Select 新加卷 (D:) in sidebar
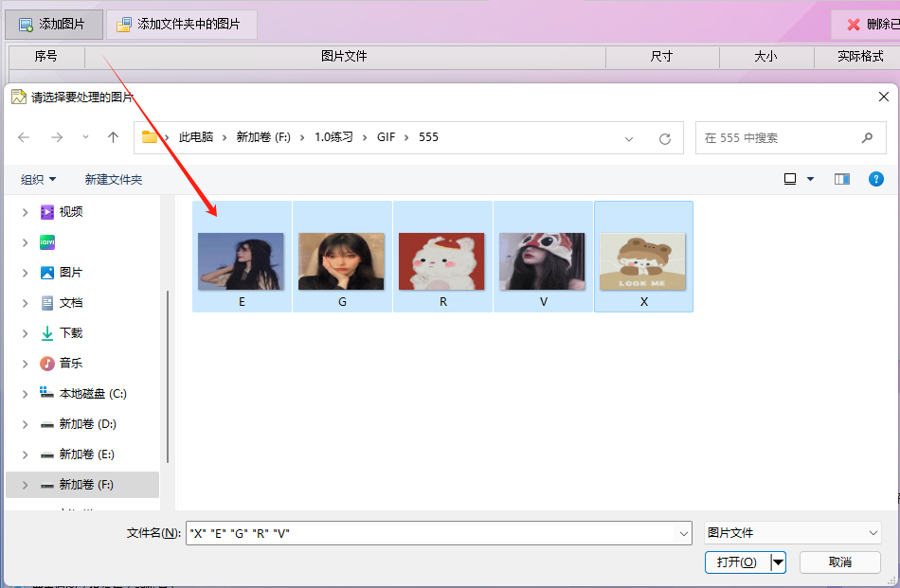Viewport: 900px width, 588px height. click(x=87, y=424)
